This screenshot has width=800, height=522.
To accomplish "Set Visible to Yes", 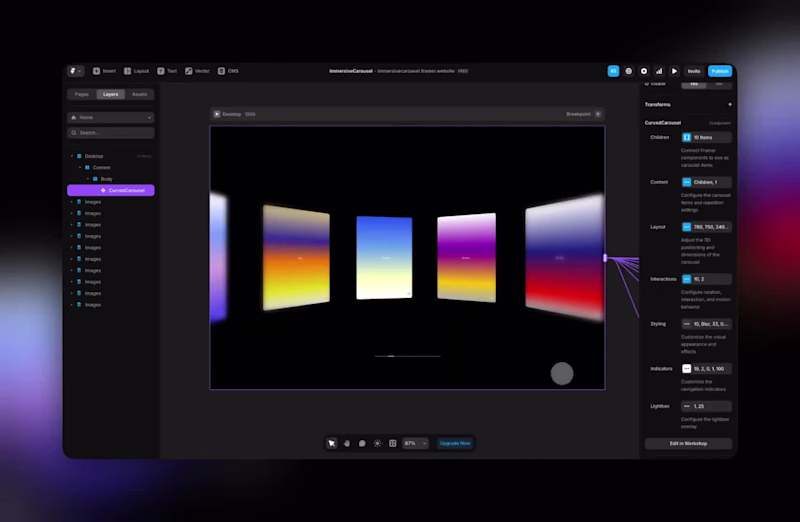I will pyautogui.click(x=694, y=84).
